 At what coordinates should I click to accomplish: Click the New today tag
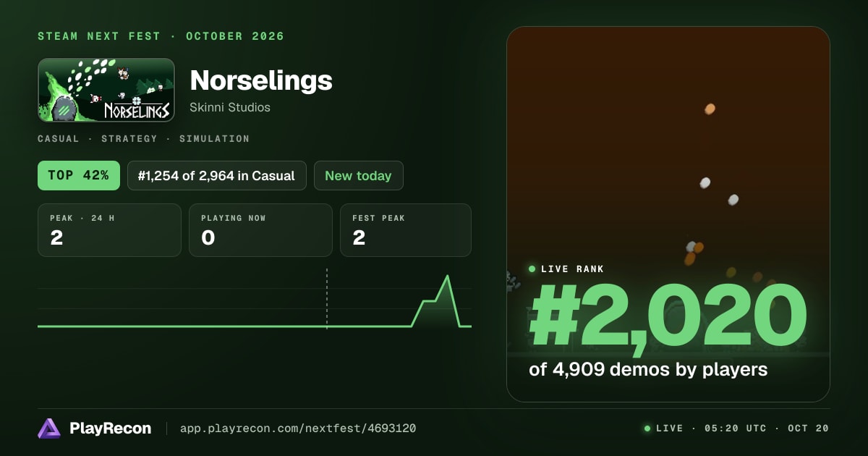click(358, 175)
